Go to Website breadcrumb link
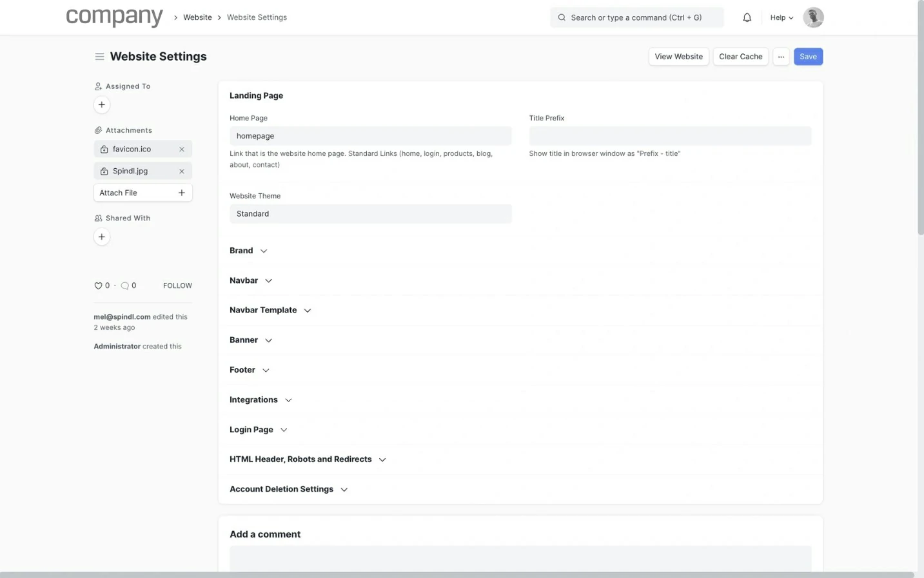The height and width of the screenshot is (578, 924). (197, 17)
